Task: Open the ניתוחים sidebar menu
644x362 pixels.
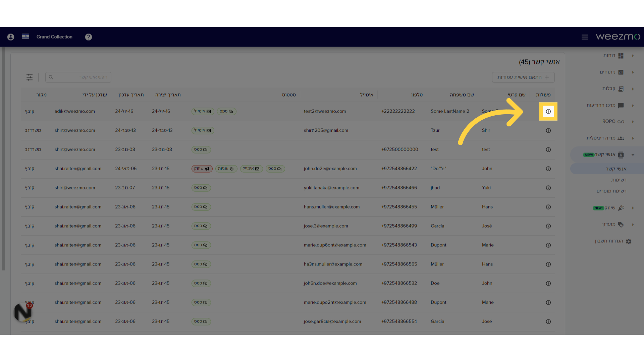Action: pos(611,72)
